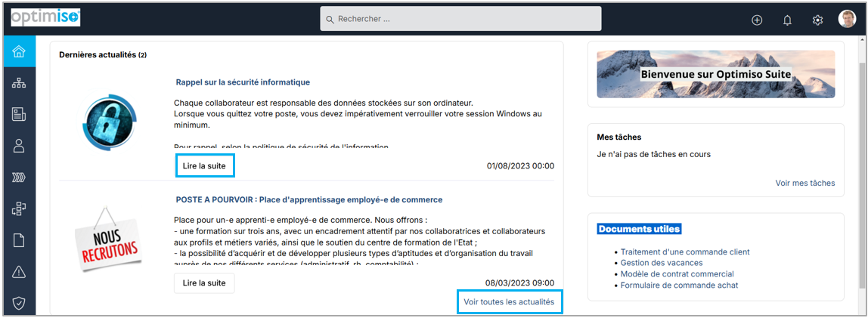
Task: Open the news document icon in sidebar
Action: (19, 114)
